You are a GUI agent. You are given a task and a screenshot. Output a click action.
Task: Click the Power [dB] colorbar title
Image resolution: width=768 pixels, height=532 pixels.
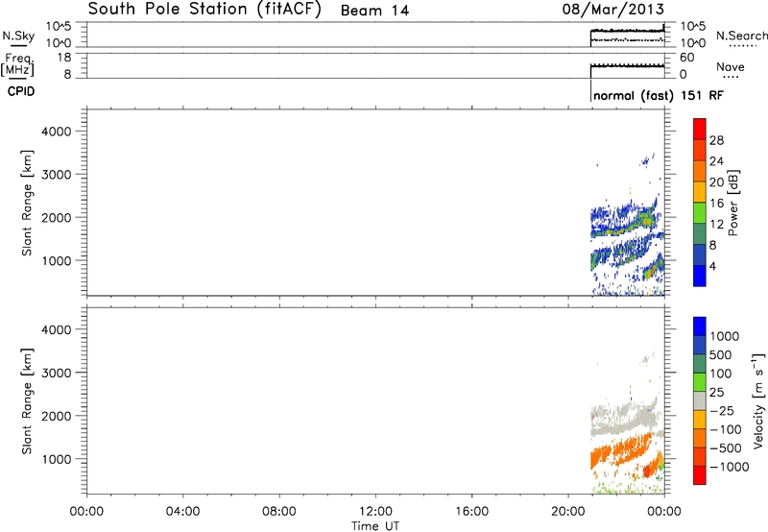(x=733, y=203)
